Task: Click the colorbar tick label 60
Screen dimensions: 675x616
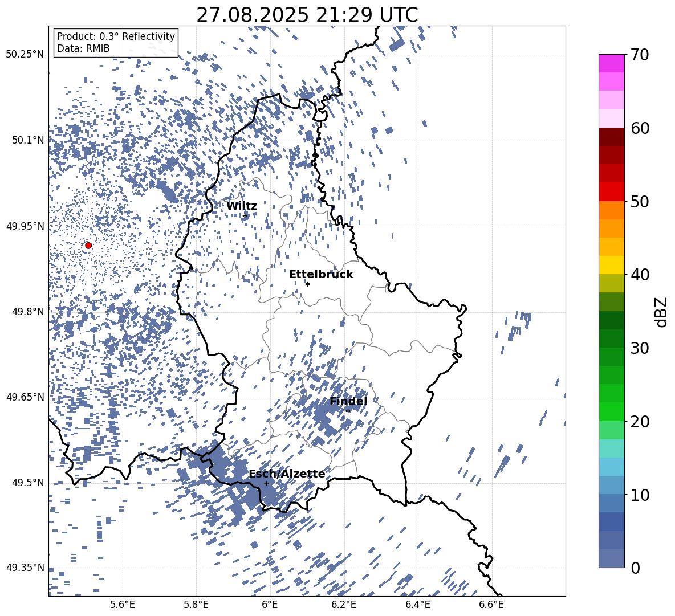Action: (640, 128)
